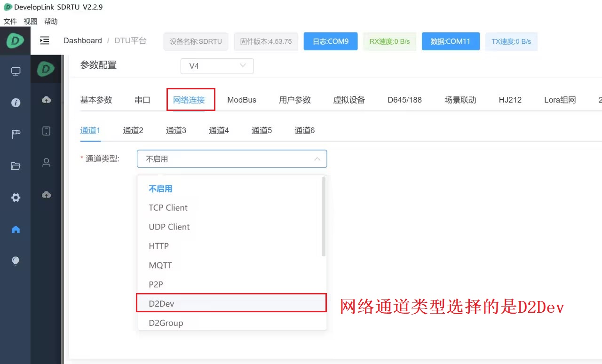The height and width of the screenshot is (364, 602).
Task: Click the 固件版本:4.53.75 tag
Action: 266,41
